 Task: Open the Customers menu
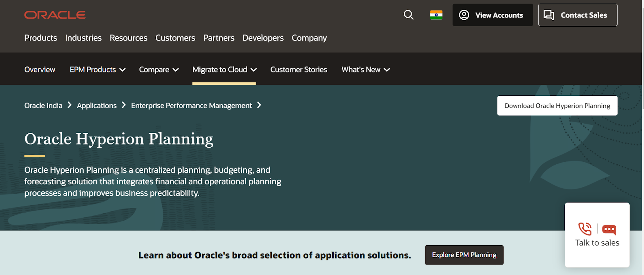tap(175, 38)
